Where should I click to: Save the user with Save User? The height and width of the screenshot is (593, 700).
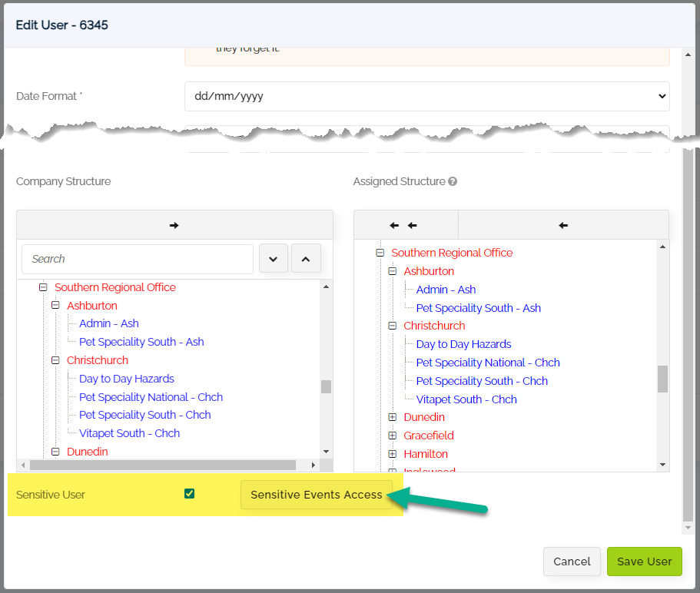point(644,562)
